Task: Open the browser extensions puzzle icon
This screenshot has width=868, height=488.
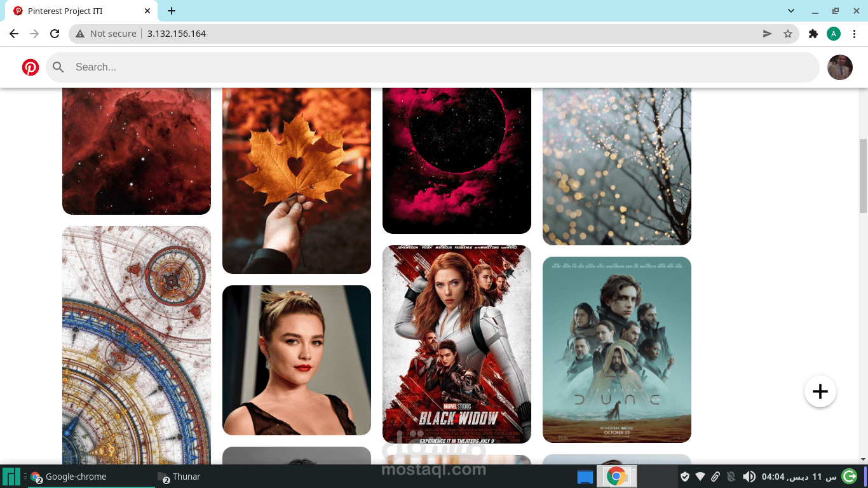Action: click(813, 33)
